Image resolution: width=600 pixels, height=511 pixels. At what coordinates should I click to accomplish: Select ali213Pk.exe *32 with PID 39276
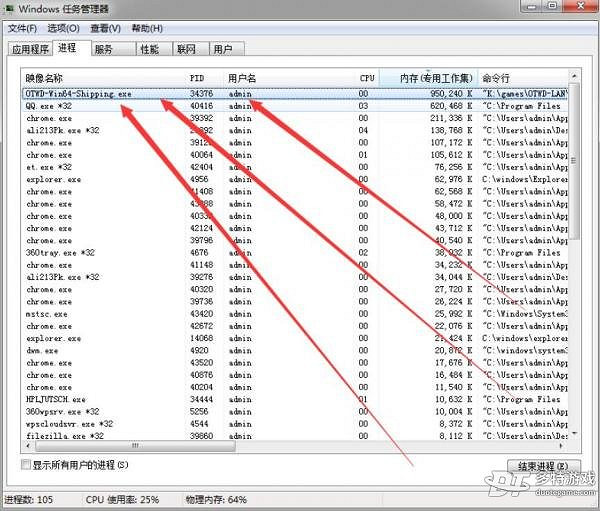(295, 277)
